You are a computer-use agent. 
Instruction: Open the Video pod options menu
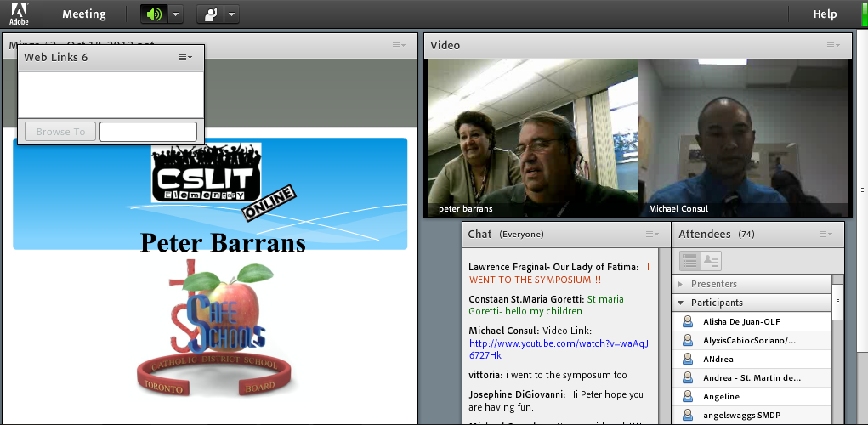pos(832,46)
